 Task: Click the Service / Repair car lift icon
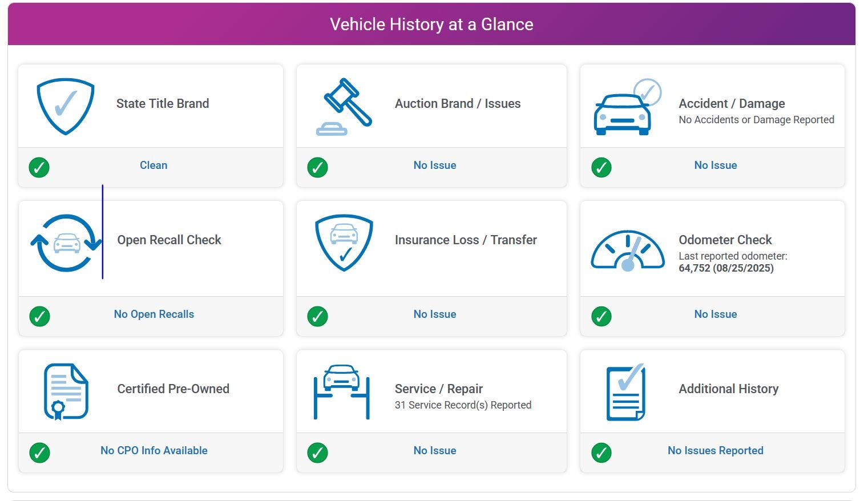click(x=341, y=391)
